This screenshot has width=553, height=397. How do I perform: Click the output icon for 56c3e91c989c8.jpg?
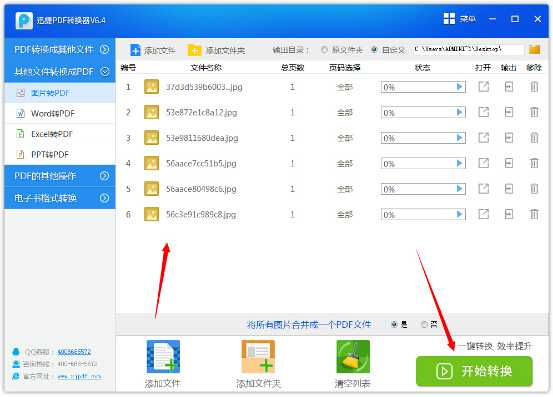pos(509,214)
